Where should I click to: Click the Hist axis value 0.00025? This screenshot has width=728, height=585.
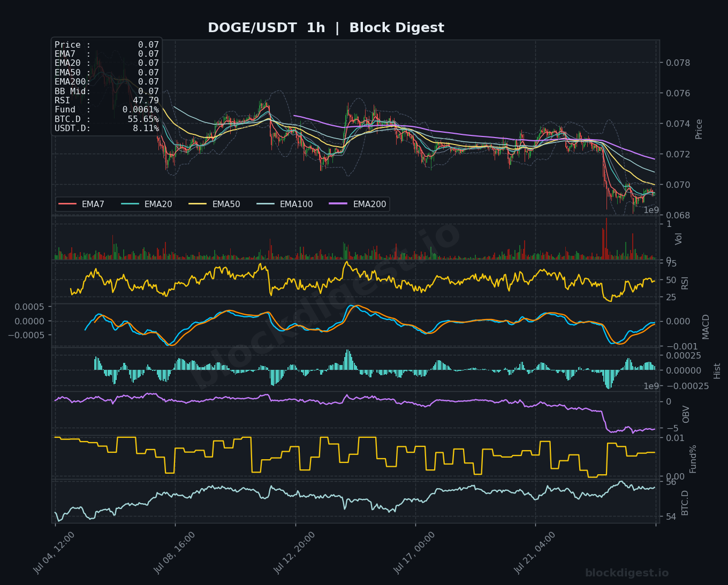click(x=684, y=355)
